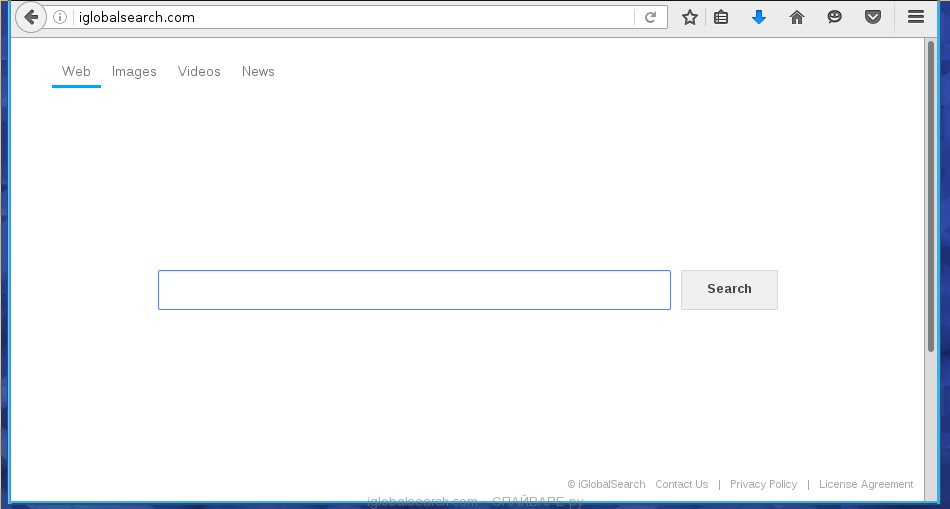Image resolution: width=950 pixels, height=509 pixels.
Task: Save page to Pocket icon
Action: (873, 17)
